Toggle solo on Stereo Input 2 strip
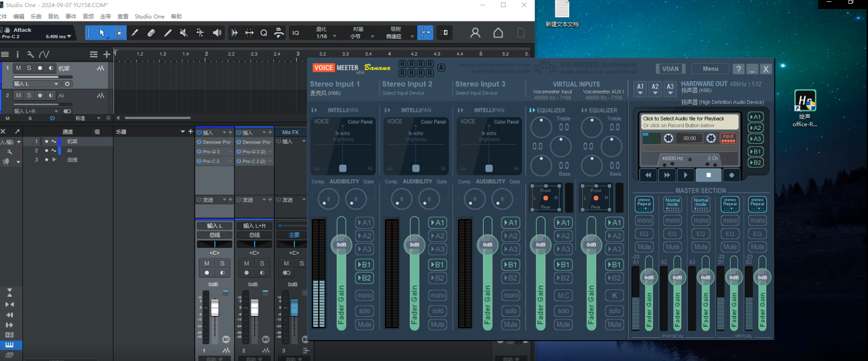Viewport: 868px width, 361px height. pyautogui.click(x=438, y=311)
